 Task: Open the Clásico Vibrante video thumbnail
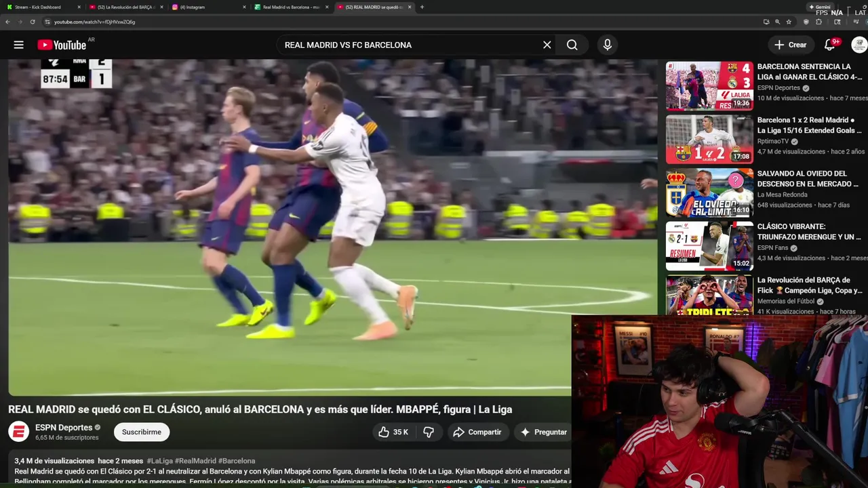(709, 246)
